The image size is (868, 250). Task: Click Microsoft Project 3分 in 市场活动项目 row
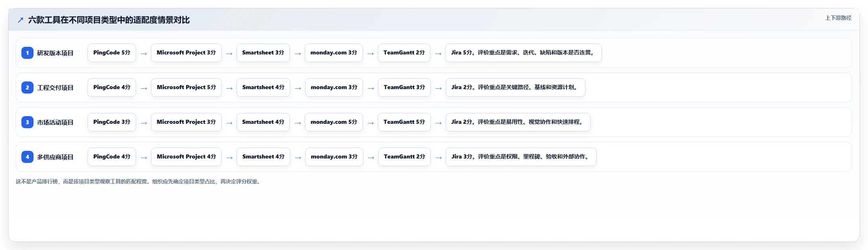click(x=186, y=122)
